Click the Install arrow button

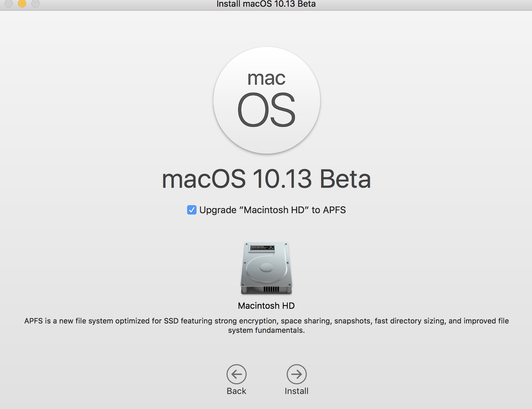coord(296,374)
